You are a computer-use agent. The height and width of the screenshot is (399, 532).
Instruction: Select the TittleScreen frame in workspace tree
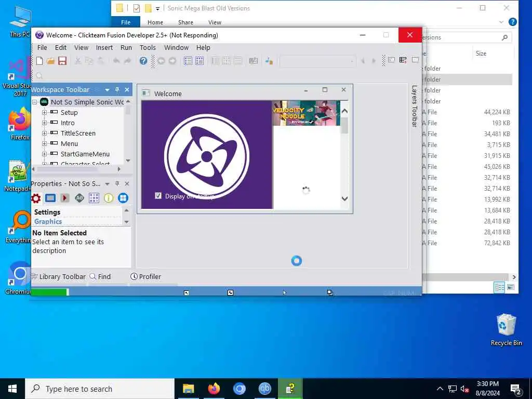[x=78, y=134]
